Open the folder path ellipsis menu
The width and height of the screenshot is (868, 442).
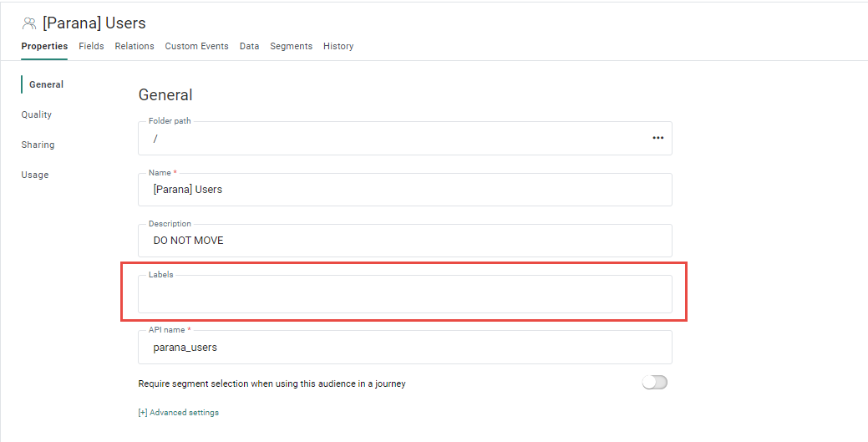coord(657,138)
